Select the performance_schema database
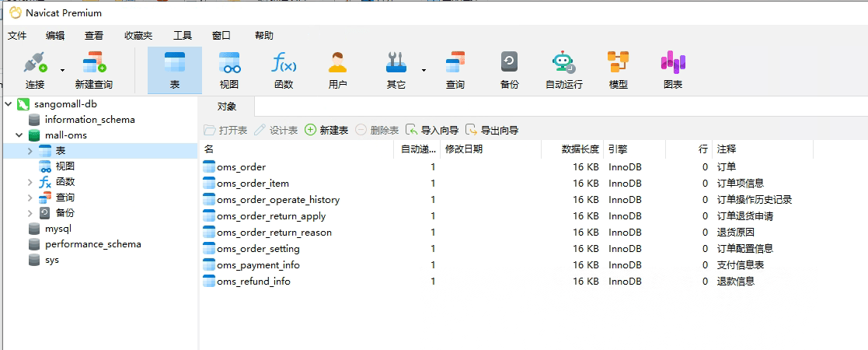868x350 pixels. (x=93, y=243)
